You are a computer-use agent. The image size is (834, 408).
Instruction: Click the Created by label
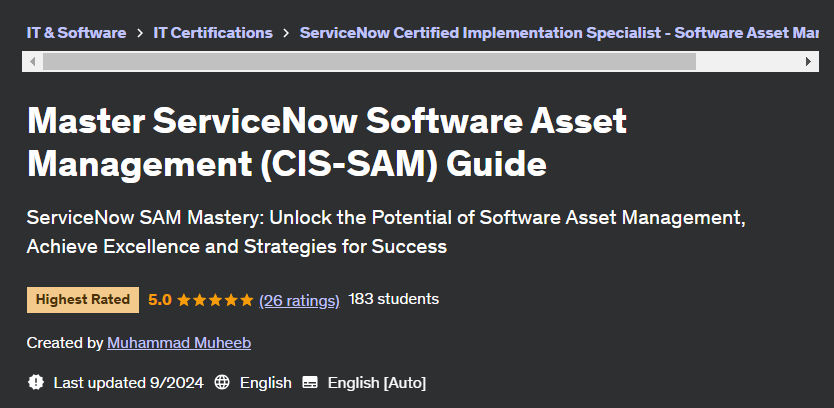point(65,343)
